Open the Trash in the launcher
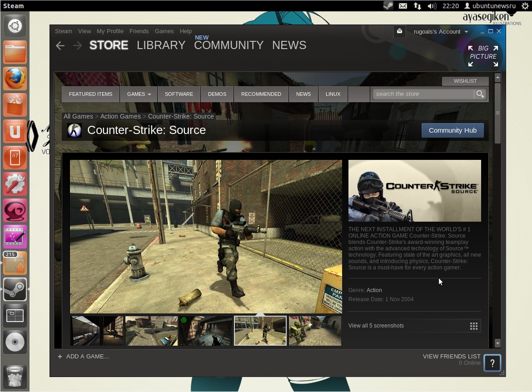The height and width of the screenshot is (392, 532). click(x=15, y=376)
